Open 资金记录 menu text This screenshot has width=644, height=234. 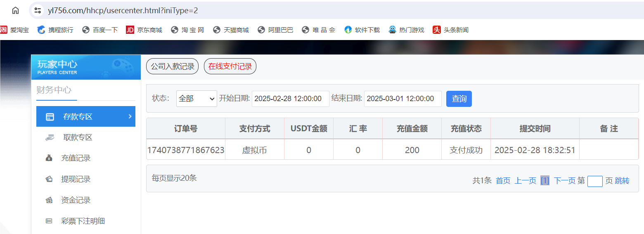coord(76,200)
